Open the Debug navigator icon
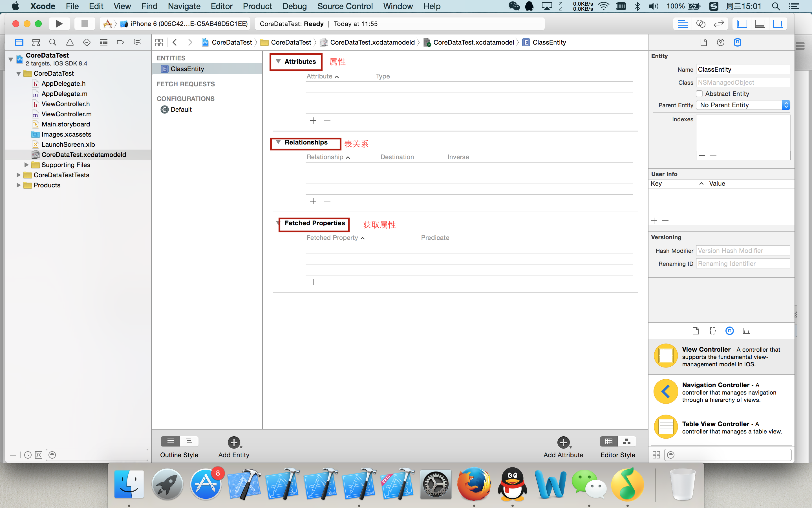This screenshot has height=508, width=812. point(104,42)
